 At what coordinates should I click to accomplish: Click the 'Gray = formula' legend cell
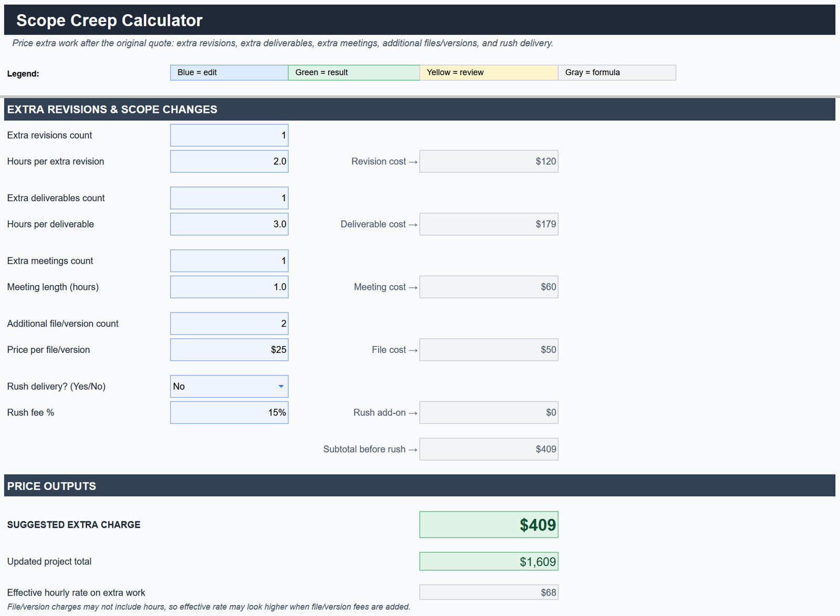click(617, 72)
